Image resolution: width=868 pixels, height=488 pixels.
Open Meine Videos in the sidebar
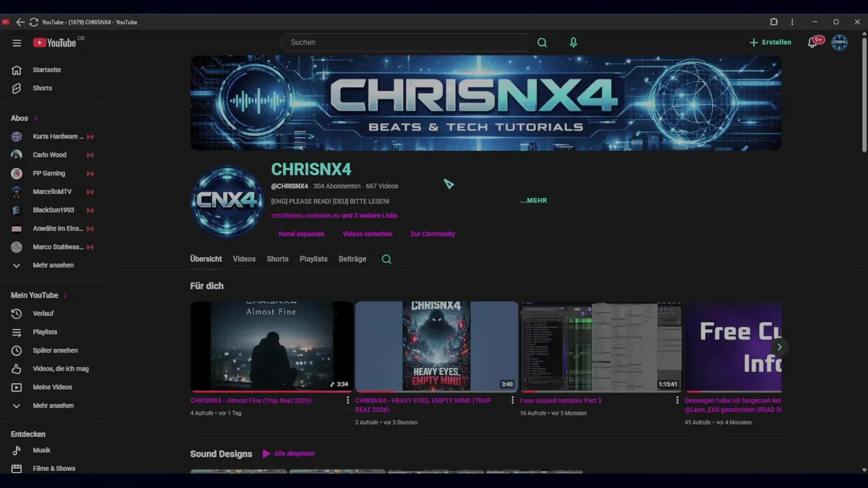53,387
